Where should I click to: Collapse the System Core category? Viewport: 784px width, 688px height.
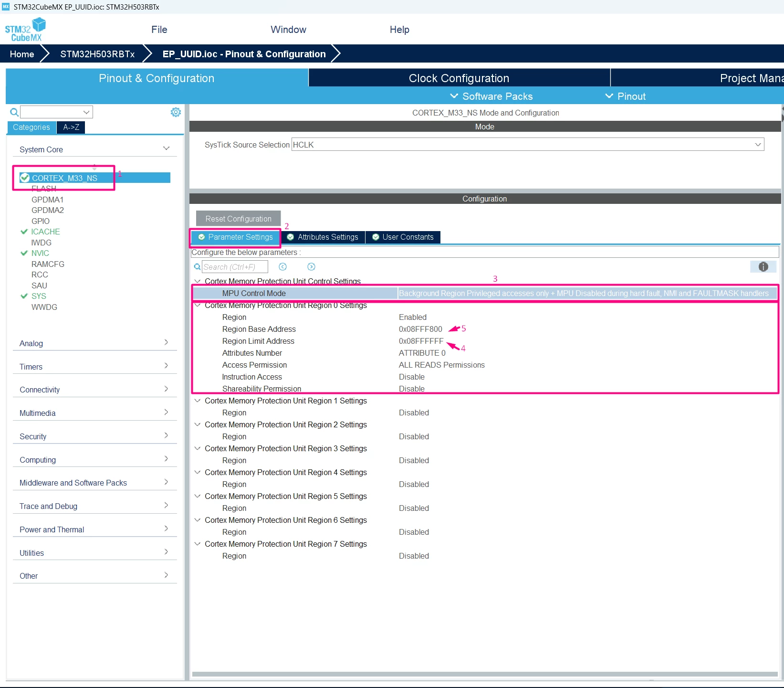[x=166, y=149]
